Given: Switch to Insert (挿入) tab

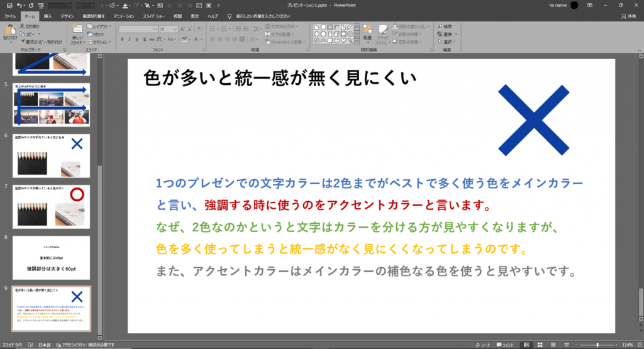Looking at the screenshot, I should click(x=48, y=16).
